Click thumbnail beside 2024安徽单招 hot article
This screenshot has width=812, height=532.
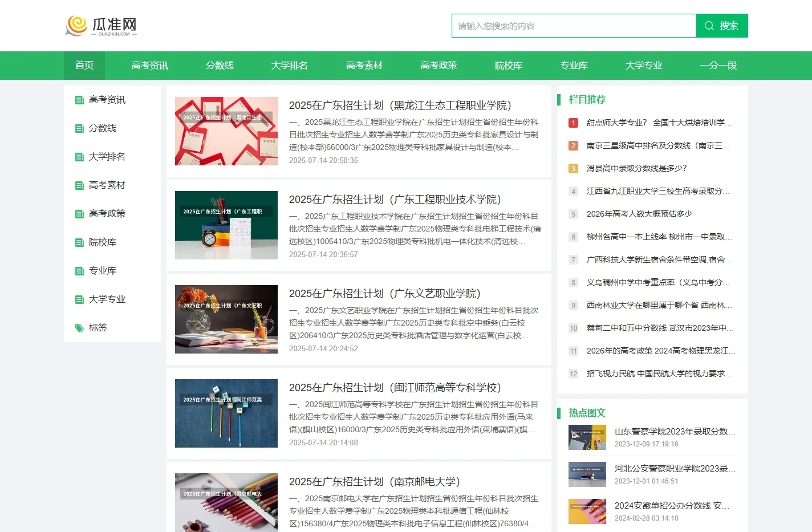coord(587,511)
